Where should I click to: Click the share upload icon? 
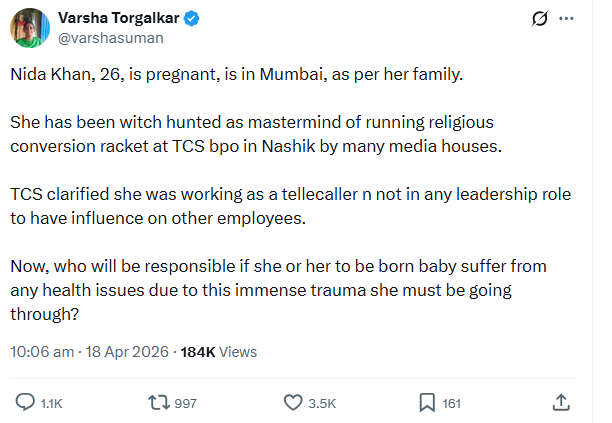[562, 402]
